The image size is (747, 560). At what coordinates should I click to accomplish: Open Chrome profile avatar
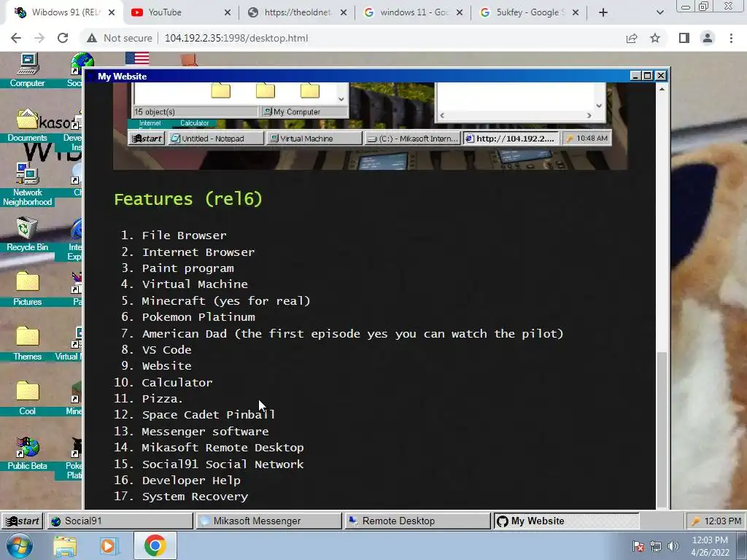pyautogui.click(x=708, y=38)
